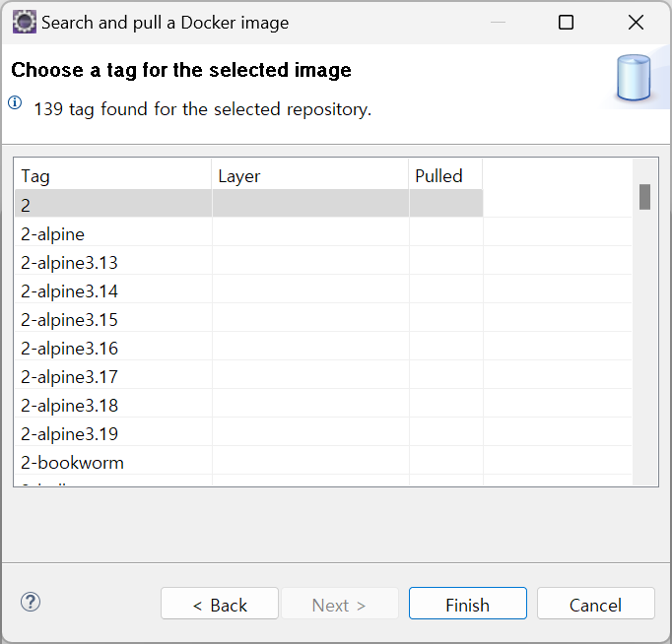Image resolution: width=672 pixels, height=644 pixels.
Task: Go back with the Back button
Action: 220,605
